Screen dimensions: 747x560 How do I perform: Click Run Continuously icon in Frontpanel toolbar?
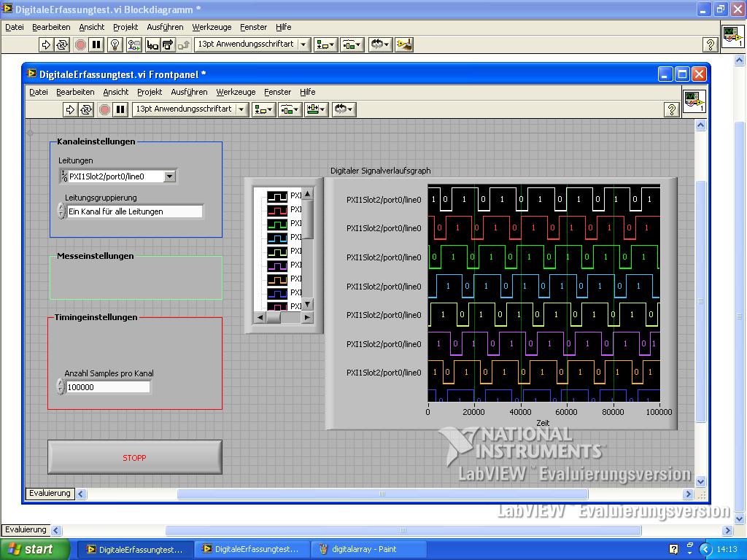(x=86, y=109)
